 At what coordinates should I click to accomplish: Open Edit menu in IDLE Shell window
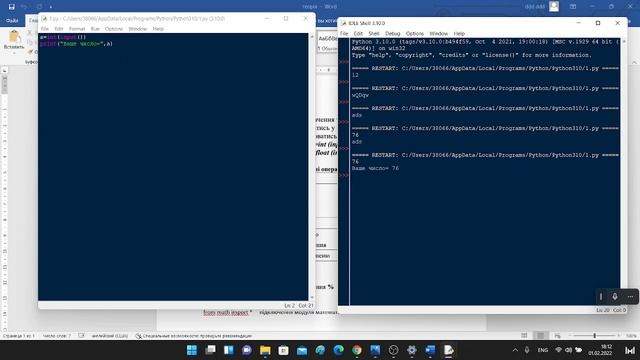pyautogui.click(x=358, y=33)
